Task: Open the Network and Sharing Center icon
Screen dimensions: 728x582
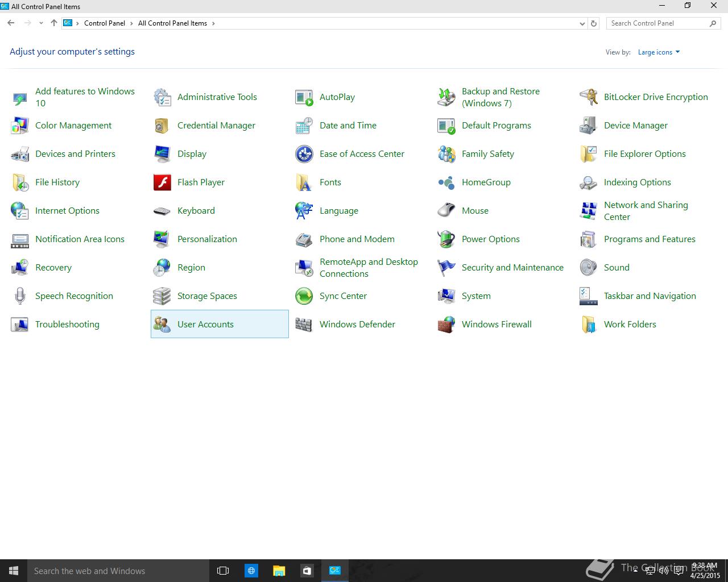Action: click(x=589, y=211)
